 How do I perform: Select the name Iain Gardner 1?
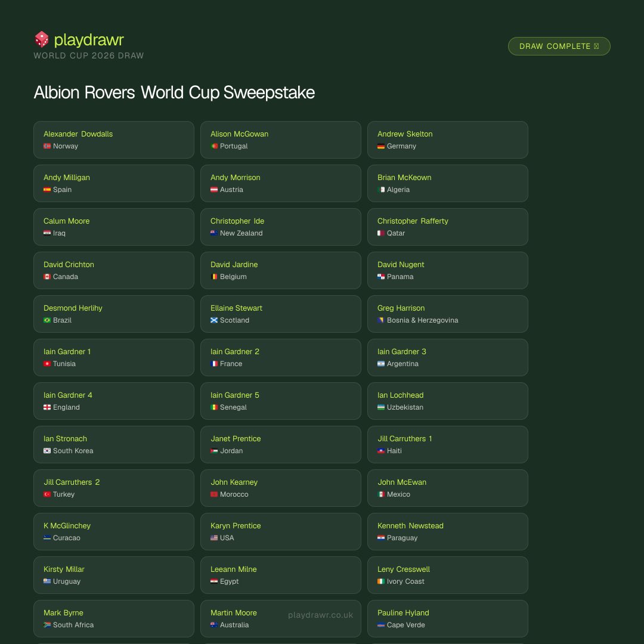(67, 352)
